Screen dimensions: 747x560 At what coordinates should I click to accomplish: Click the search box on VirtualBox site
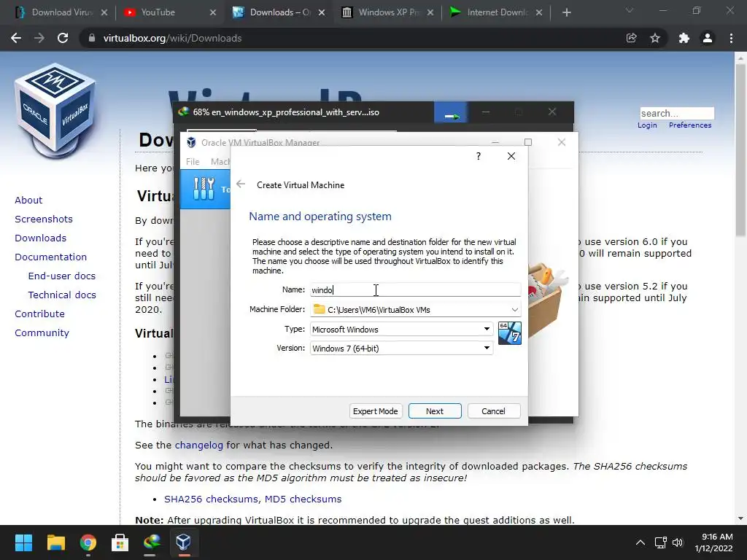coord(677,113)
